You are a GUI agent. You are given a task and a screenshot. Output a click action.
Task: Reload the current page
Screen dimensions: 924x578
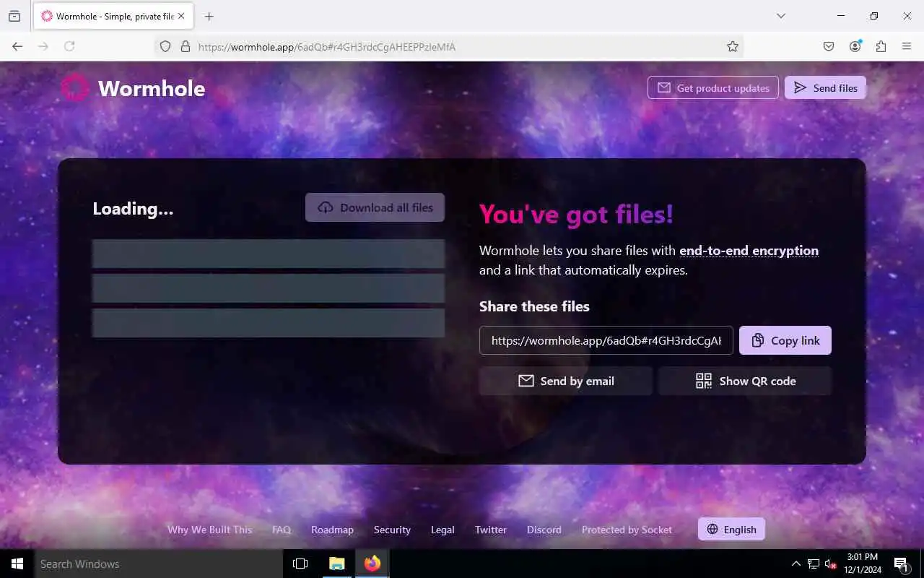69,46
